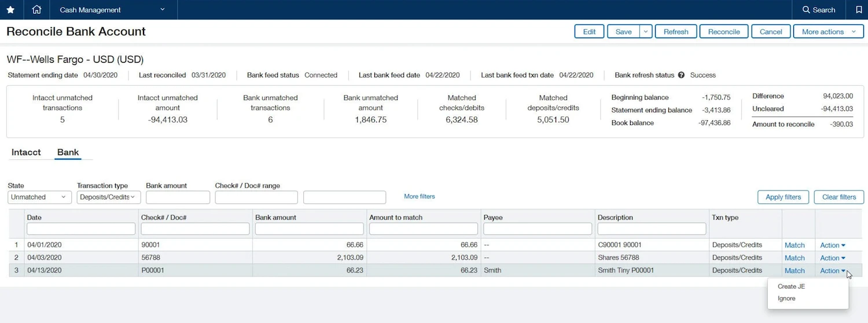Click the Bank amount column filter box
Image resolution: width=868 pixels, height=323 pixels.
(310, 229)
